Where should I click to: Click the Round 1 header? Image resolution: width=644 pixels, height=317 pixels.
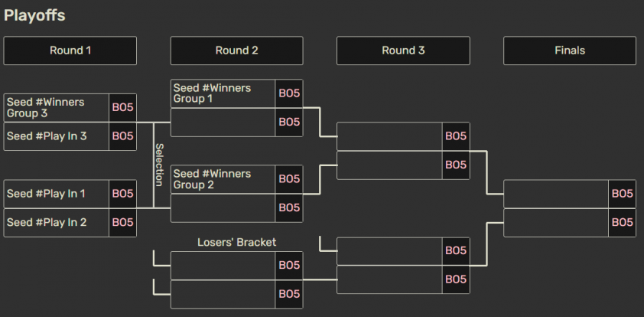[70, 51]
